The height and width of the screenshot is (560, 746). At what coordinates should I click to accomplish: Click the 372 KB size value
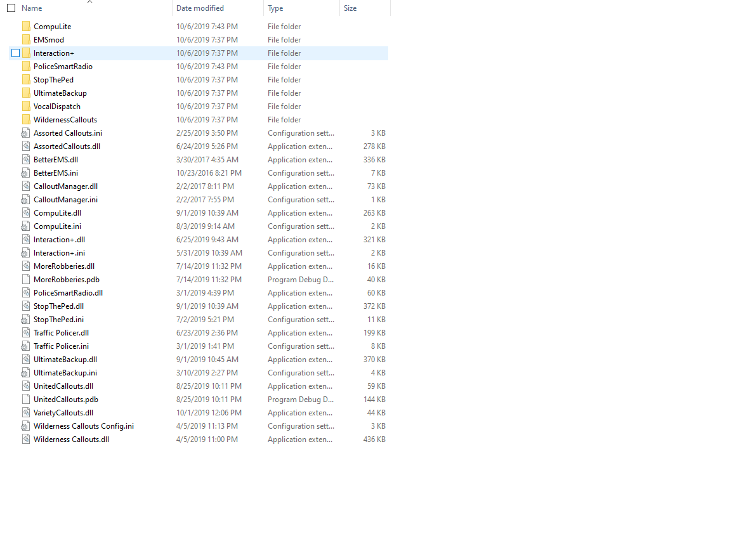point(374,306)
